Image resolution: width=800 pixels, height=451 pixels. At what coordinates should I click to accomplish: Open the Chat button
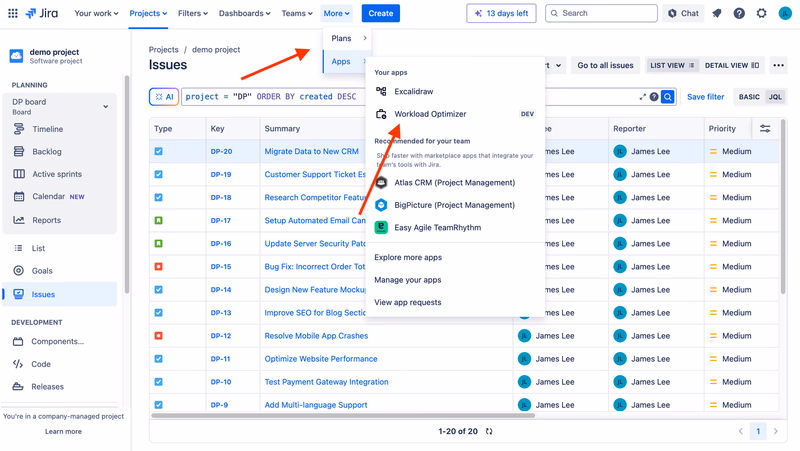[x=683, y=13]
